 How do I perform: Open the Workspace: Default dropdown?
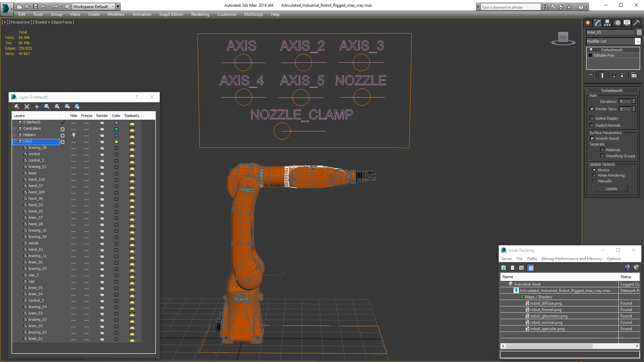[94, 6]
